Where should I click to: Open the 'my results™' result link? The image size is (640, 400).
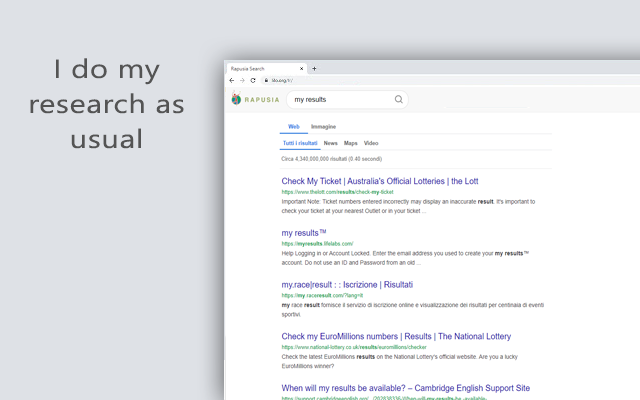[x=304, y=233]
